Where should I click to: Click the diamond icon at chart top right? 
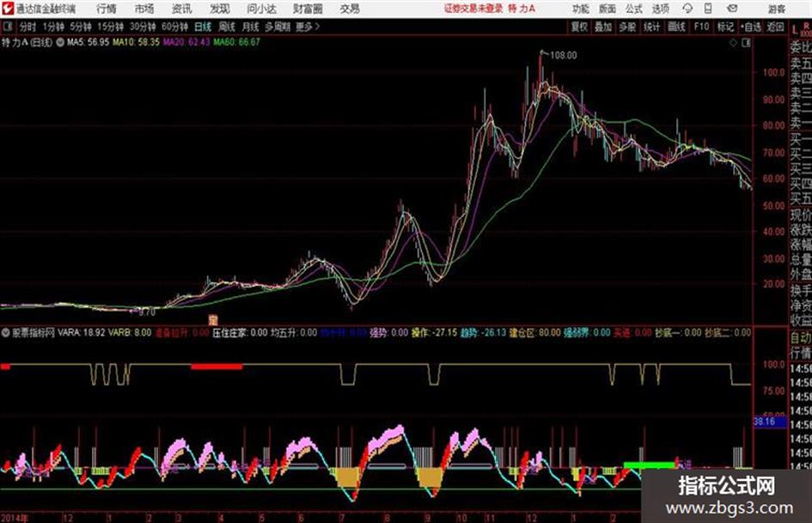tap(733, 43)
